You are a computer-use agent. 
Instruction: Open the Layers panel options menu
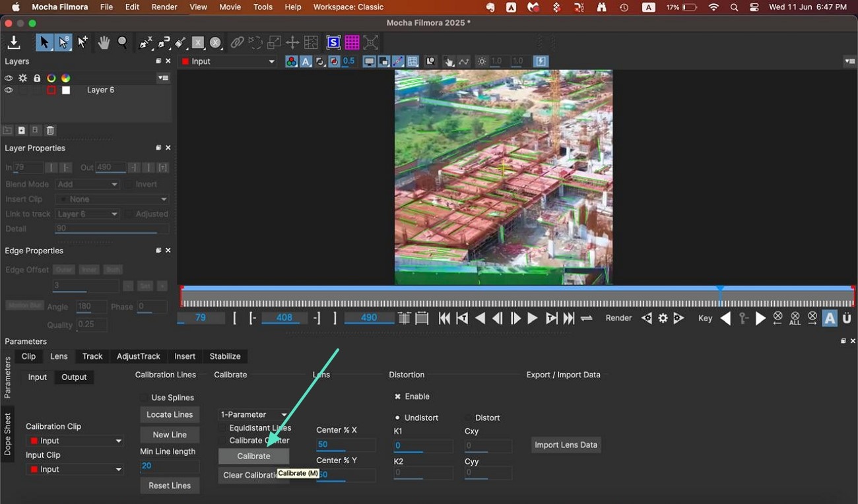tap(163, 78)
